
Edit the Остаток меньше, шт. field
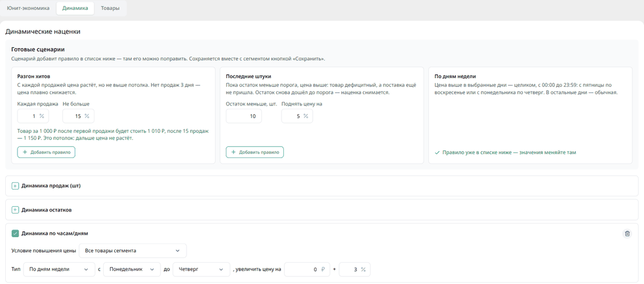coord(244,117)
